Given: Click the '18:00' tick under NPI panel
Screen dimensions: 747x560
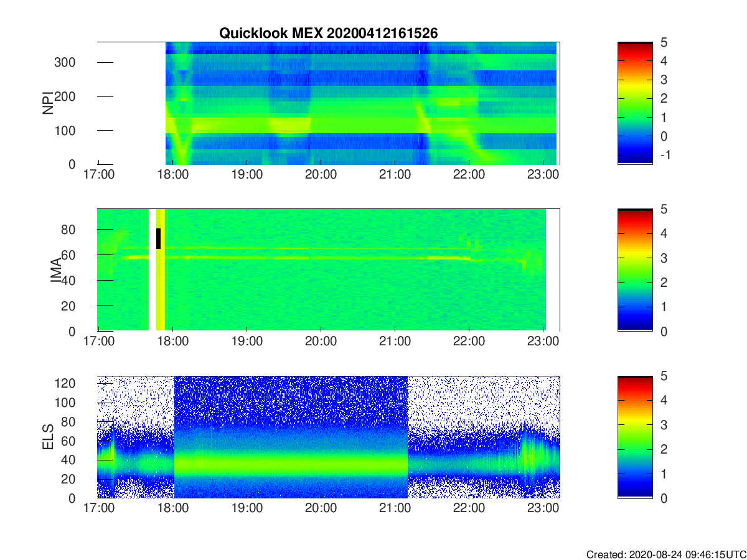Looking at the screenshot, I should point(172,175).
